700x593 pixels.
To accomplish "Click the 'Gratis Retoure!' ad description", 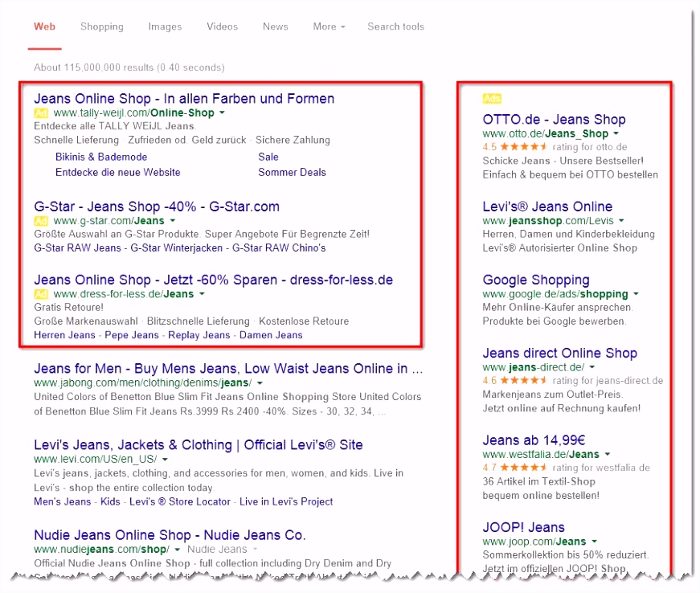I will point(69,308).
